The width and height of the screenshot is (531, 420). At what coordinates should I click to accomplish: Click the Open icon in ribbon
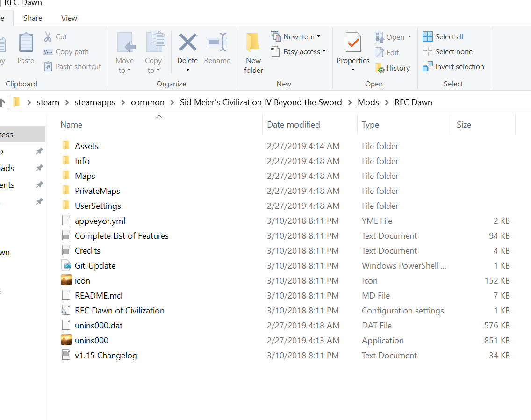(x=379, y=37)
